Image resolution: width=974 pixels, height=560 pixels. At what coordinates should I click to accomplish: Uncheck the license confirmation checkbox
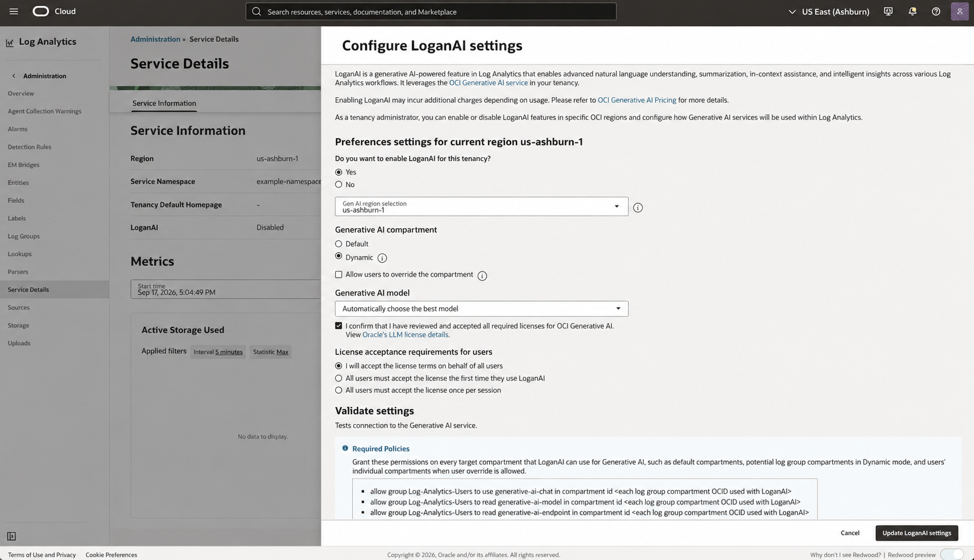[339, 326]
